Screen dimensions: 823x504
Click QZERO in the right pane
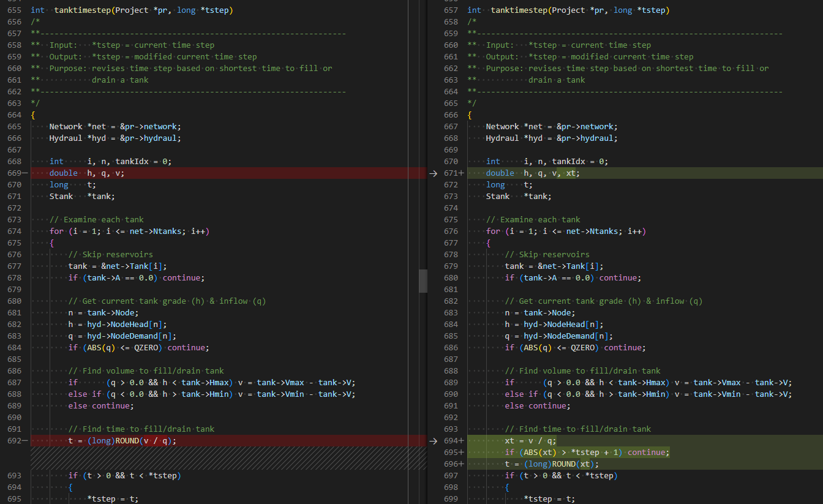(x=585, y=347)
